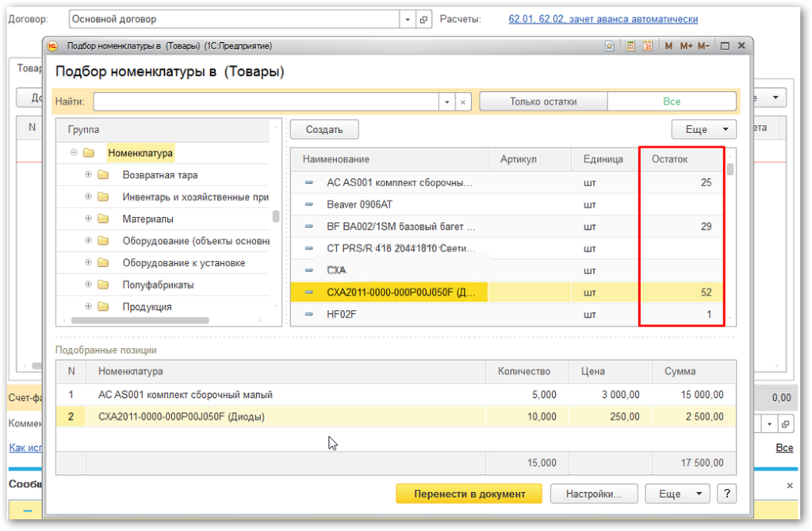Click the 'Найти' search input field
812x531 pixels.
coord(266,102)
